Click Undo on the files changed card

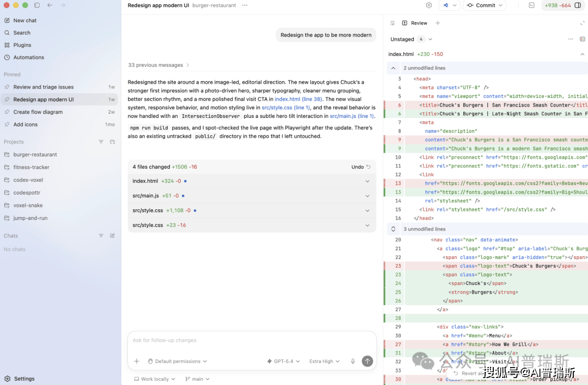click(361, 166)
